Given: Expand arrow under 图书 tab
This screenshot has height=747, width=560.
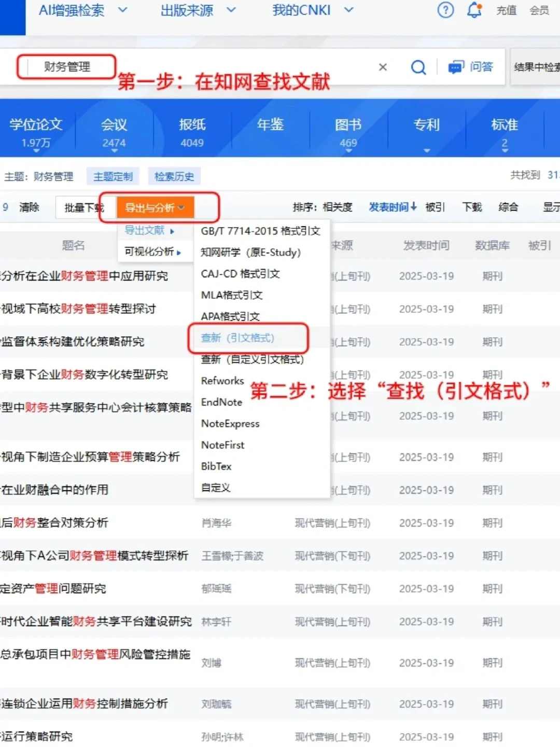Looking at the screenshot, I should coord(348,151).
